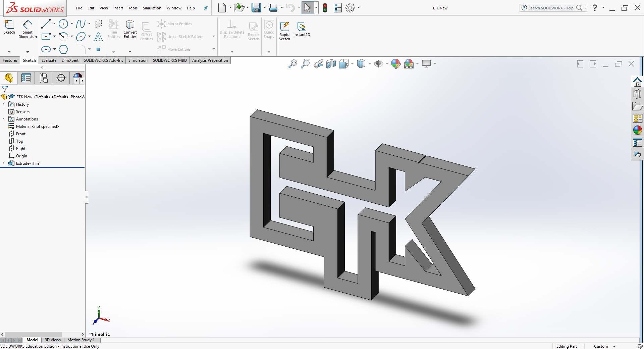Open the Design Library task pane
The image size is (644, 349).
click(637, 94)
